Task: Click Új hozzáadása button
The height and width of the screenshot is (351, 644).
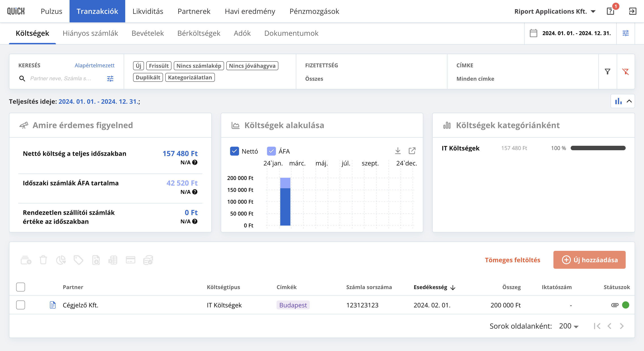Action: click(589, 260)
